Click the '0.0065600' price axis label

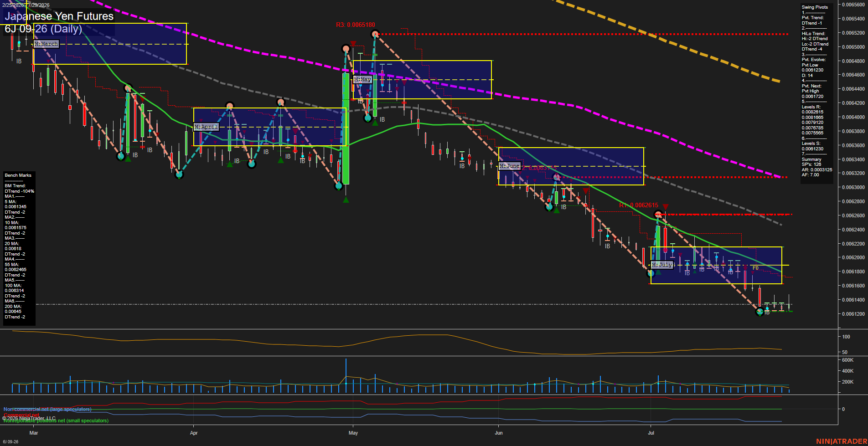[853, 5]
